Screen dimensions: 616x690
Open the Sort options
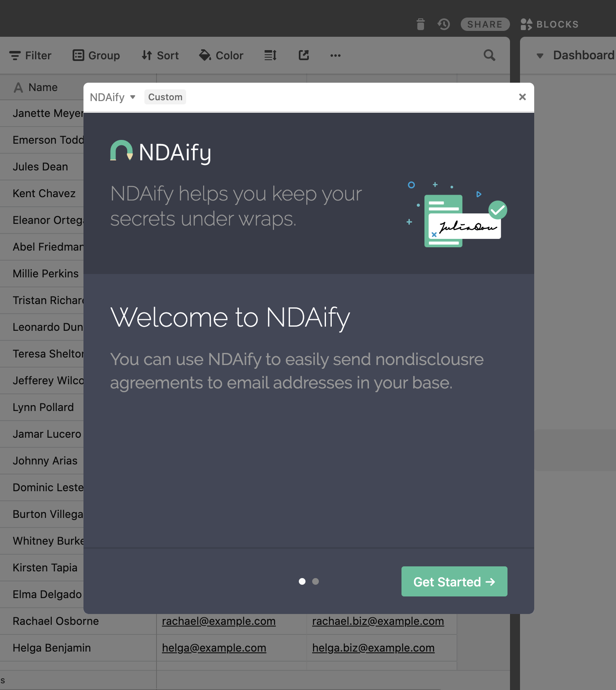point(160,56)
